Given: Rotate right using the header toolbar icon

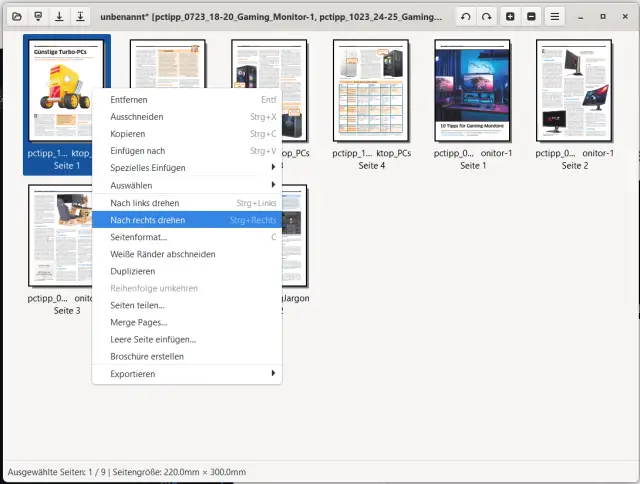Looking at the screenshot, I should 487,17.
